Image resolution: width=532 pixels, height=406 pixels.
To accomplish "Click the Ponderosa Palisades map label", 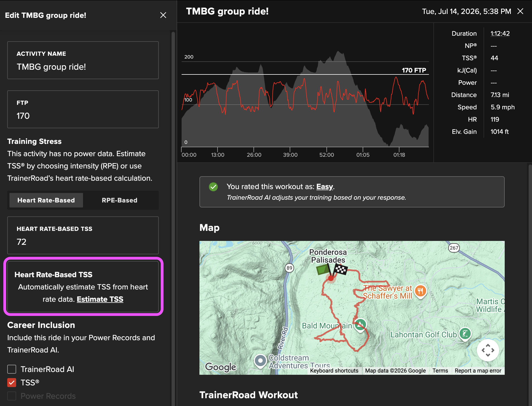I will point(328,256).
